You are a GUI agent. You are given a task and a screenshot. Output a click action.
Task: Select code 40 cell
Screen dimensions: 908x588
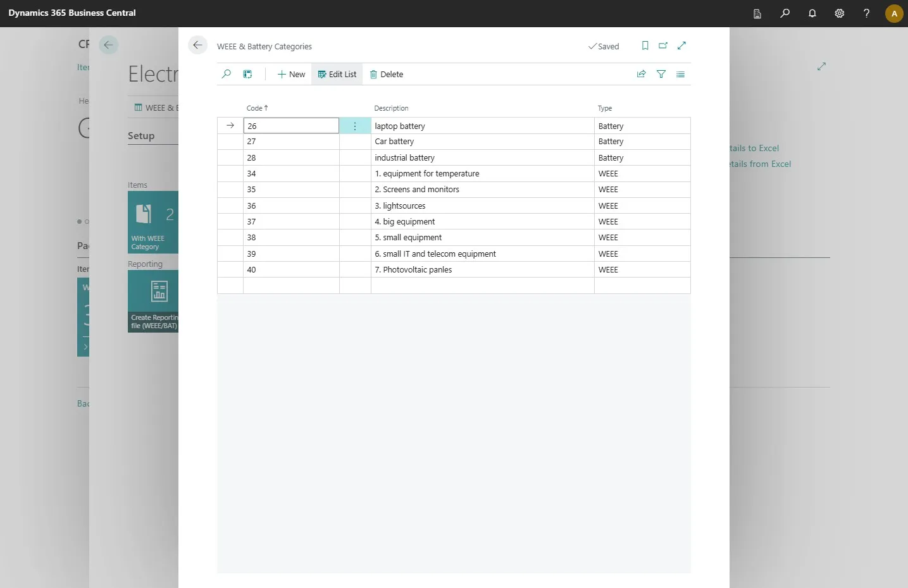(291, 269)
